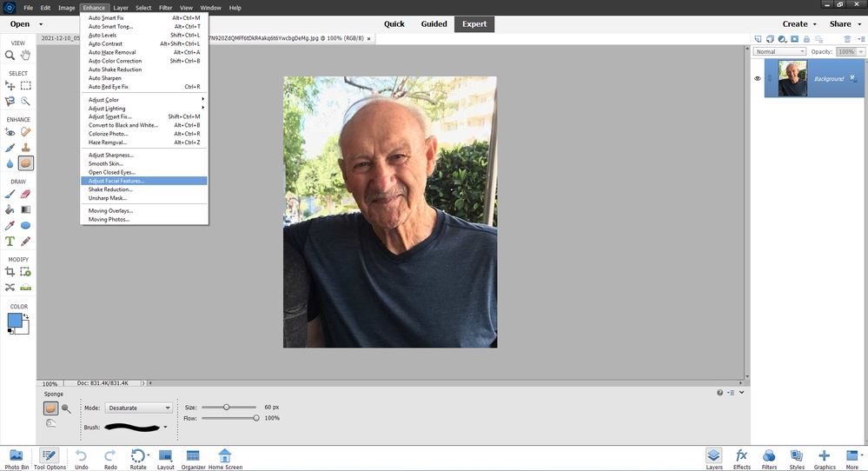Screen dimensions: 868x471
Task: Select the Brush tool under Draw
Action: coord(10,195)
